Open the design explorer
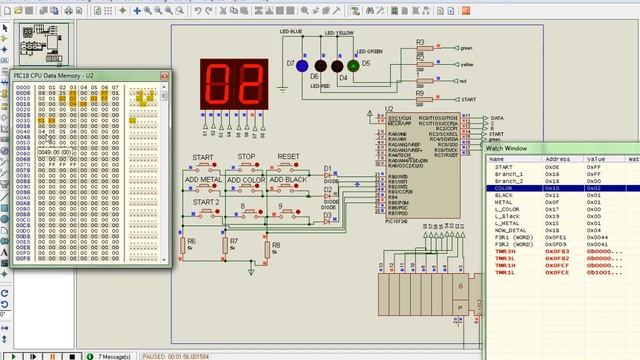This screenshot has height=360, width=640. pyautogui.click(x=394, y=11)
